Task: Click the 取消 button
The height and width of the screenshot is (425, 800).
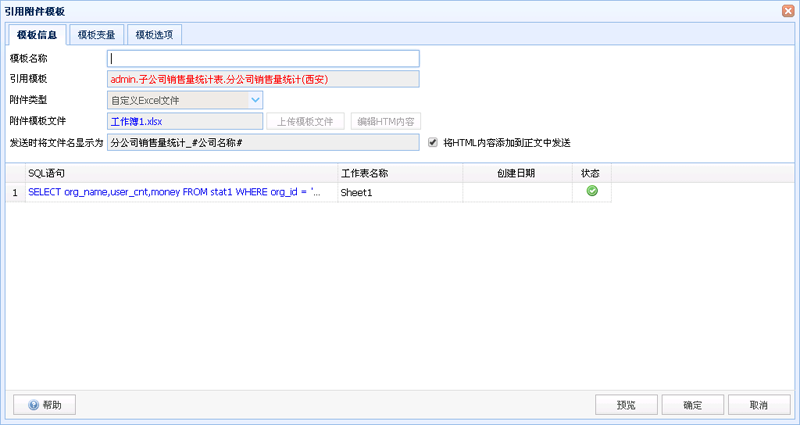Action: coord(758,405)
